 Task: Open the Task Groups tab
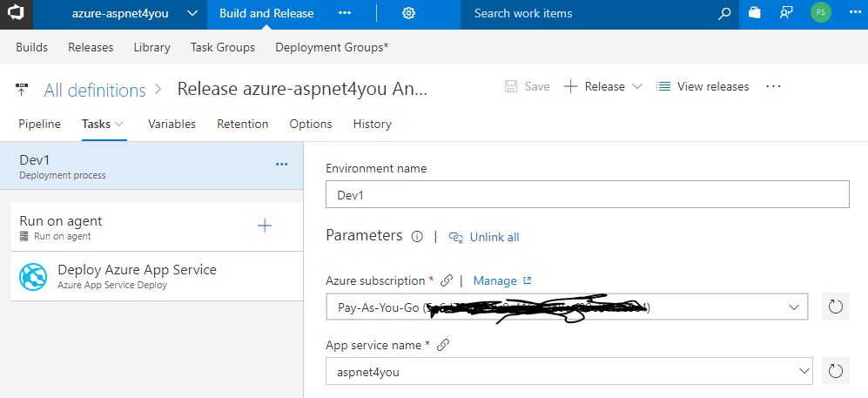pos(223,48)
